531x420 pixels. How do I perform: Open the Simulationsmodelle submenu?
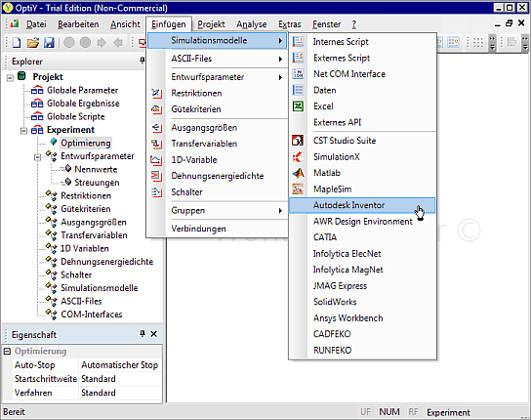217,40
